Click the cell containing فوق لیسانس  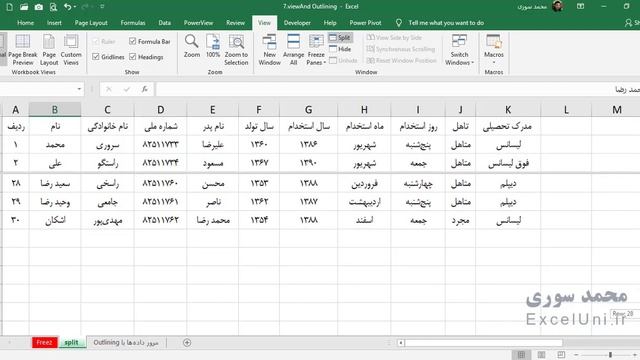click(508, 163)
